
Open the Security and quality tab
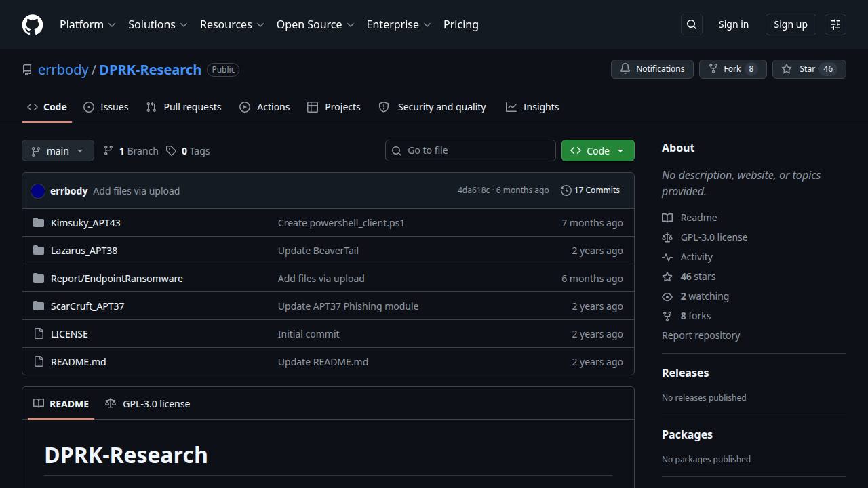(432, 107)
